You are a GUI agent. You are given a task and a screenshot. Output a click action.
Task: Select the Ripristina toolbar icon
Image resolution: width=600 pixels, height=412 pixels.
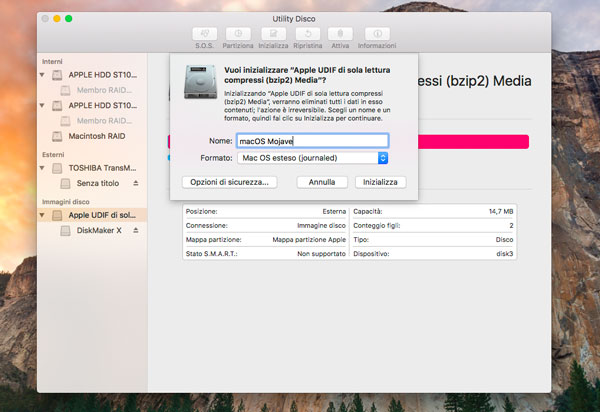[x=308, y=34]
